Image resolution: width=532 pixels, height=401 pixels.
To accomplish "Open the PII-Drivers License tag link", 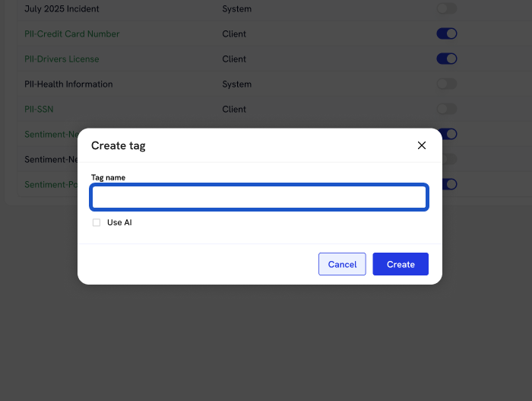I will click(x=62, y=59).
